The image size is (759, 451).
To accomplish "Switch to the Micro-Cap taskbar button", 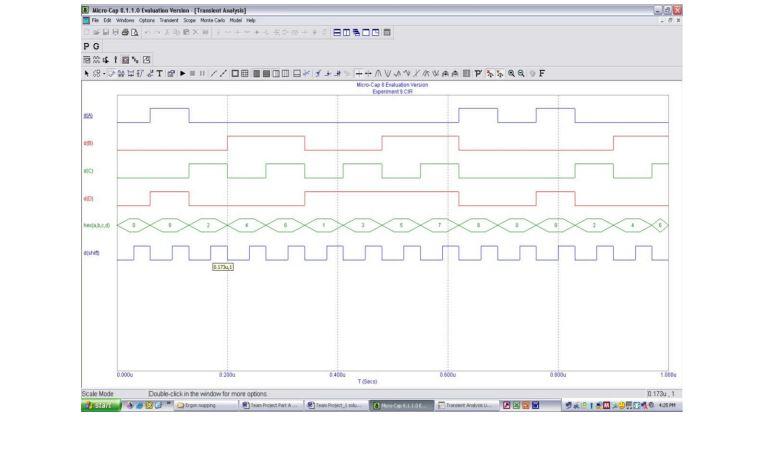I will click(401, 406).
